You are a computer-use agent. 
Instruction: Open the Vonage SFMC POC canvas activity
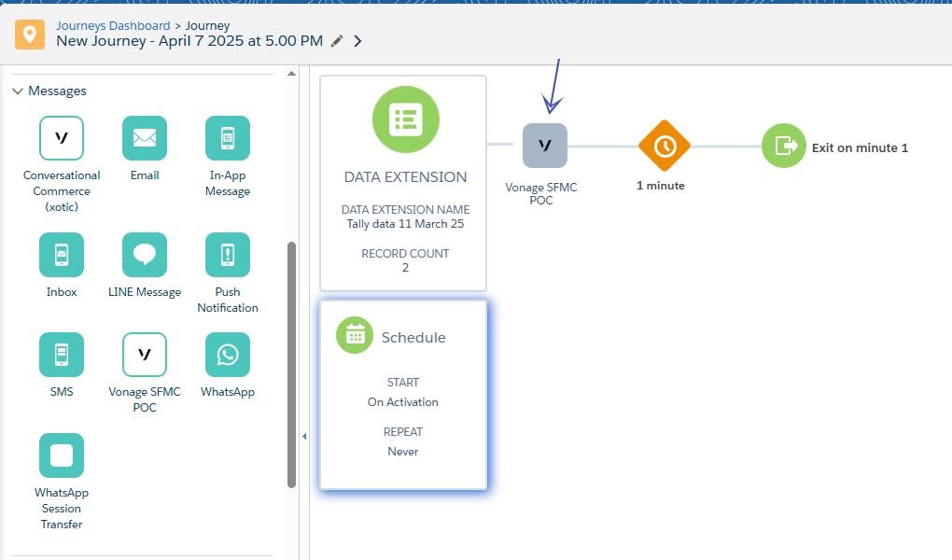[x=545, y=146]
